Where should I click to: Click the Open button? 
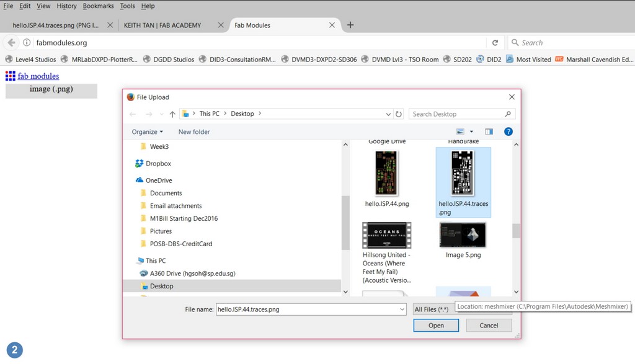pos(436,325)
